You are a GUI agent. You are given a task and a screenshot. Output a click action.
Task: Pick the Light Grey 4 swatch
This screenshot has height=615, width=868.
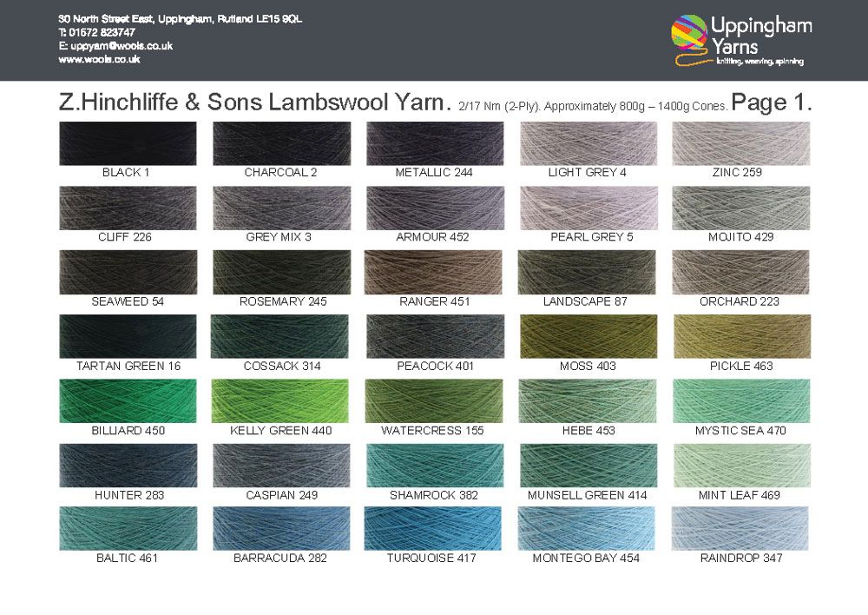(589, 143)
